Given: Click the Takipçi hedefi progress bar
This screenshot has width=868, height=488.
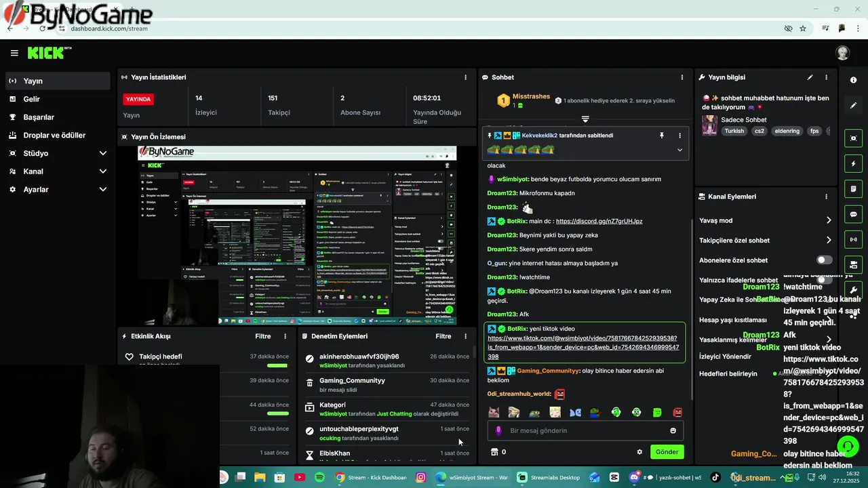Looking at the screenshot, I should click(277, 365).
